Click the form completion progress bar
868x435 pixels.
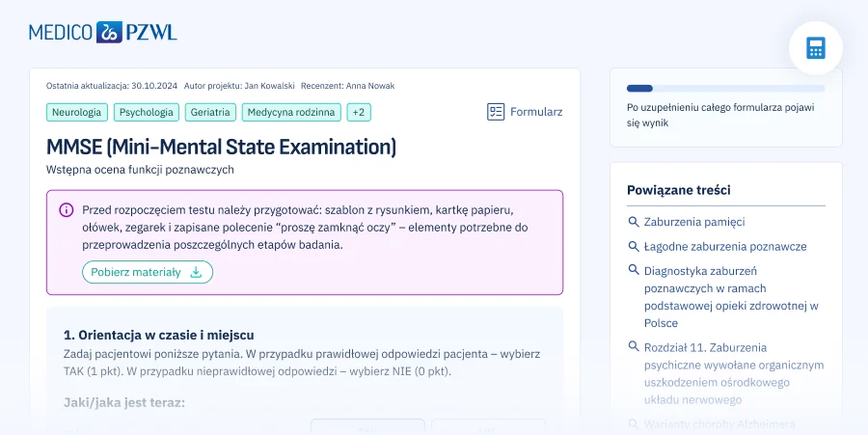coord(725,89)
